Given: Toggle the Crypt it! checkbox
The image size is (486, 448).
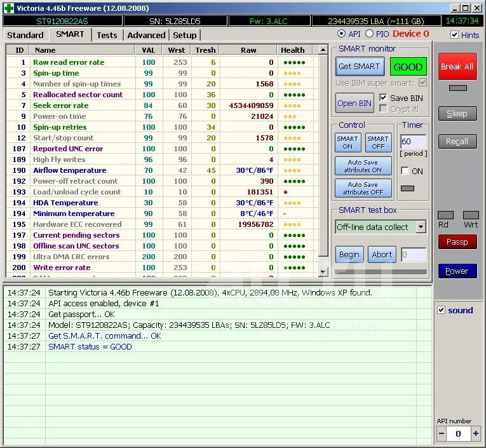Looking at the screenshot, I should [383, 109].
